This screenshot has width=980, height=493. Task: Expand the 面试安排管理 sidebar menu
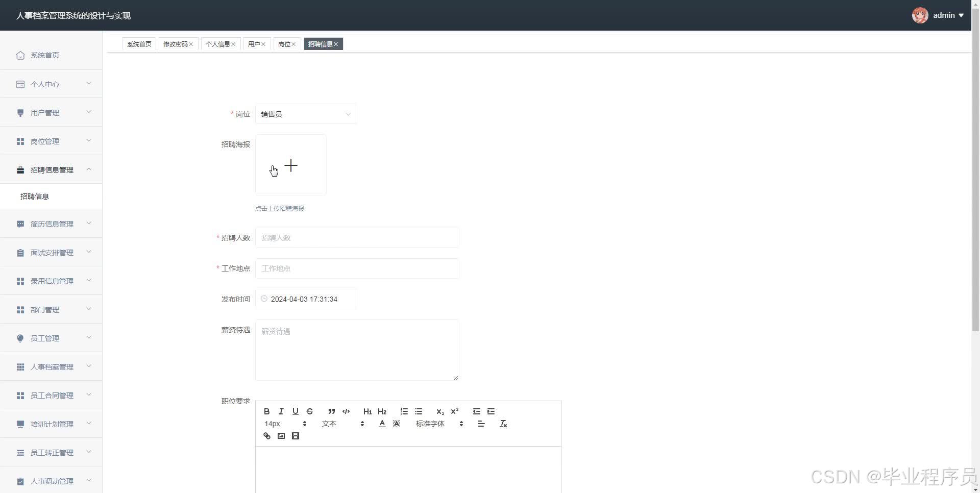pyautogui.click(x=51, y=252)
